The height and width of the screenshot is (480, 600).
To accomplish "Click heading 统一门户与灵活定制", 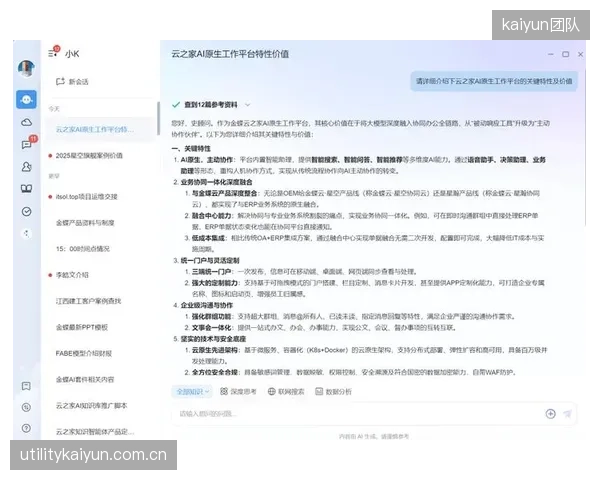I will point(210,261).
